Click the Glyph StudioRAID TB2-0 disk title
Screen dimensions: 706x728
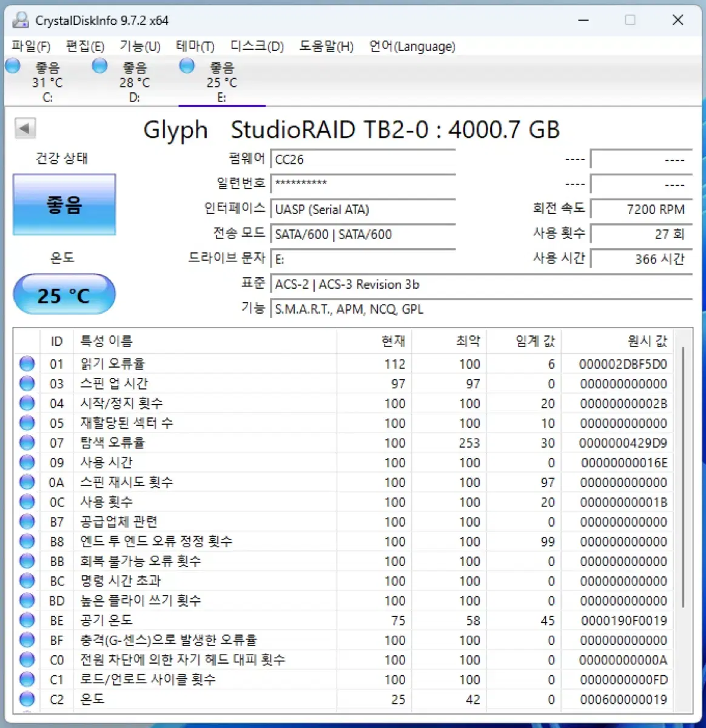[351, 130]
